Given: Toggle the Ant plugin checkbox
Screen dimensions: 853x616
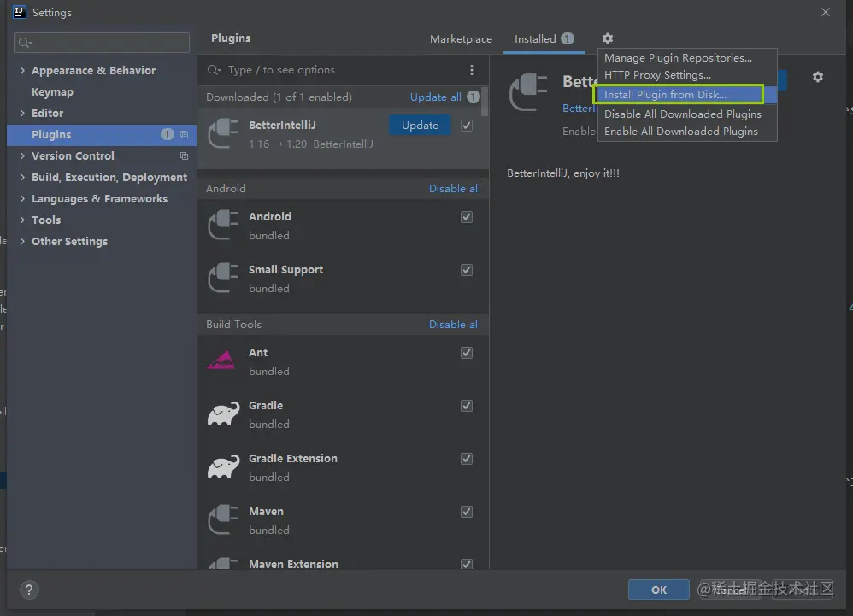Looking at the screenshot, I should coord(467,353).
